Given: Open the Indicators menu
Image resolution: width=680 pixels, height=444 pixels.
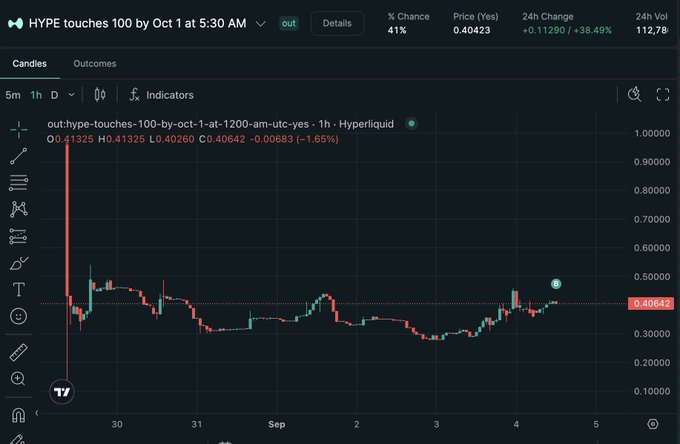Looking at the screenshot, I should pos(161,95).
